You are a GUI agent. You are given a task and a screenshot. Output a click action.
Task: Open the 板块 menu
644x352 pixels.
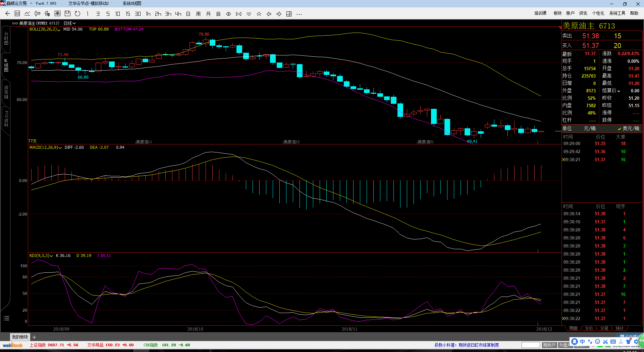pos(557,13)
